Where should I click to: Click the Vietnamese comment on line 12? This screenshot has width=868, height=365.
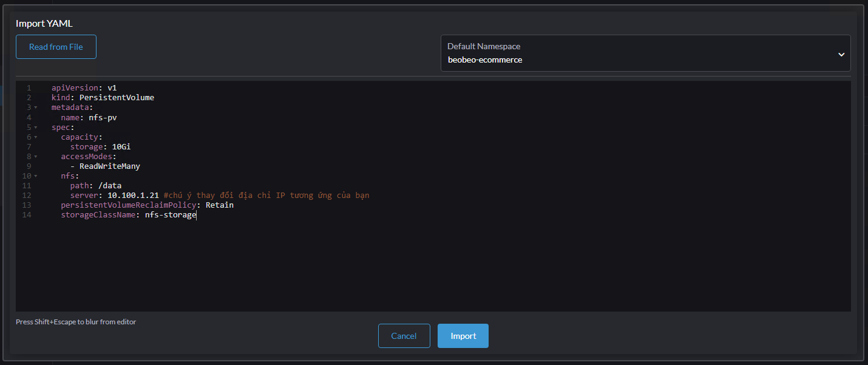point(266,196)
